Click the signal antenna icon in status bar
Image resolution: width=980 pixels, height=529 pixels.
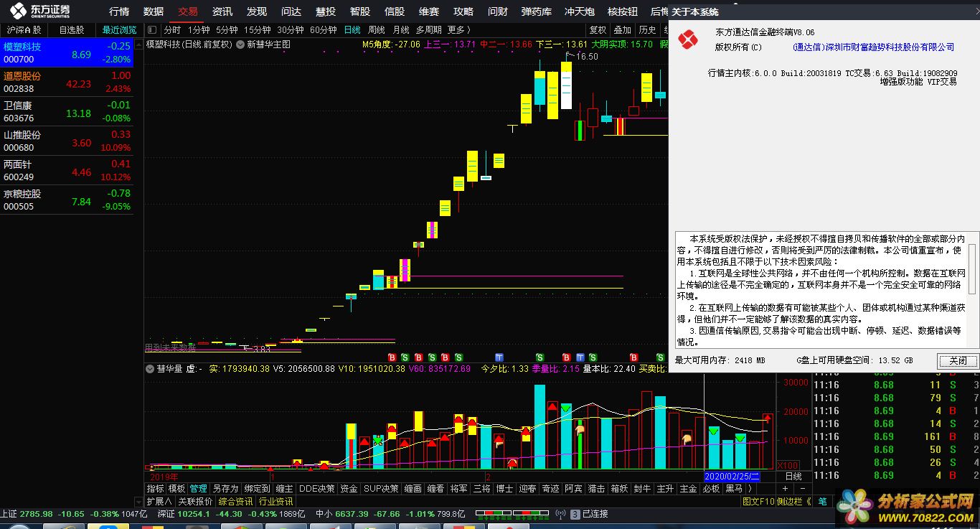[562, 514]
